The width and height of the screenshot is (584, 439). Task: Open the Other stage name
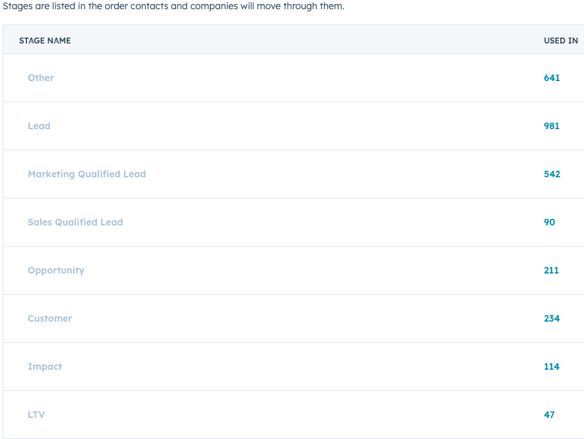[41, 77]
